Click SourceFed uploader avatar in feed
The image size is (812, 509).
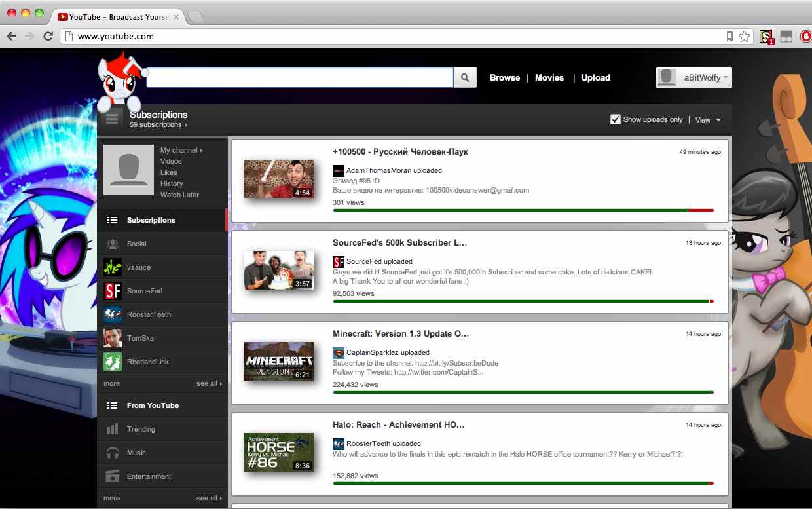pyautogui.click(x=339, y=261)
